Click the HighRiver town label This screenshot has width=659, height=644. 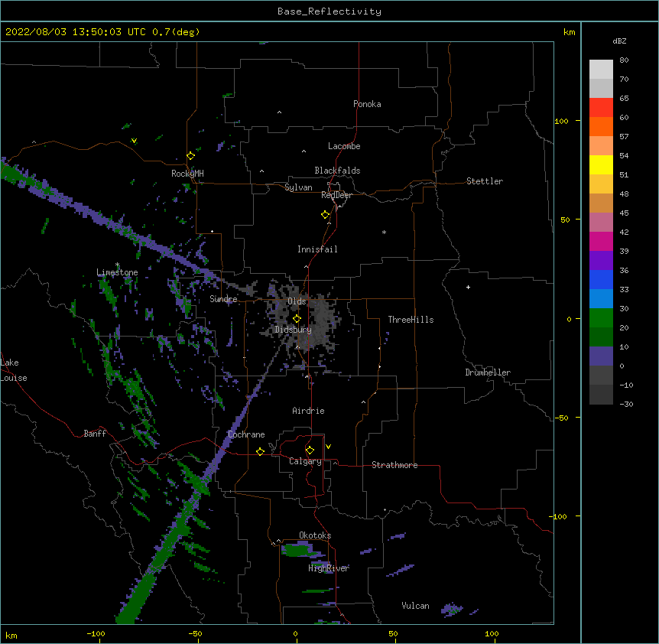click(329, 568)
